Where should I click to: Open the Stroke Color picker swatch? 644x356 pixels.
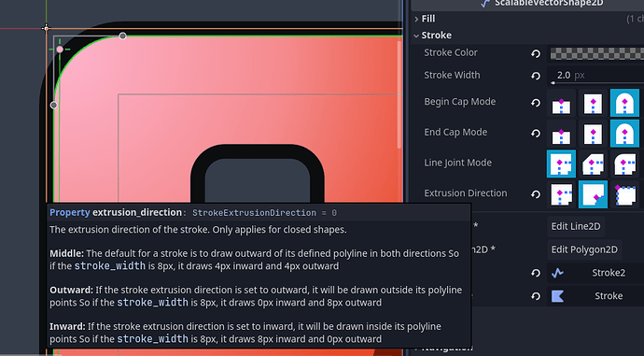click(597, 53)
